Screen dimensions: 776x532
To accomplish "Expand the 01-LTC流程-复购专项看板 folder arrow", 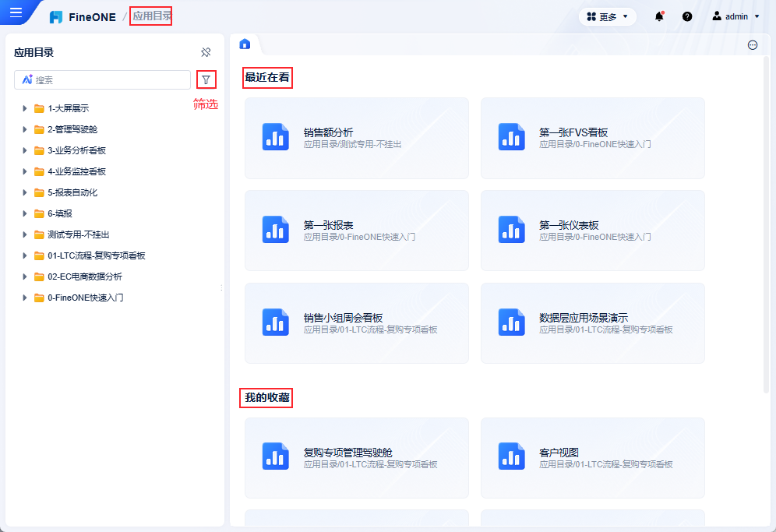I will tap(24, 255).
